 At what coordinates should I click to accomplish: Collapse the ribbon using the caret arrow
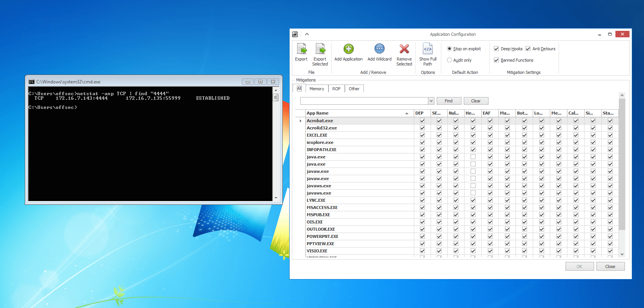[307, 34]
